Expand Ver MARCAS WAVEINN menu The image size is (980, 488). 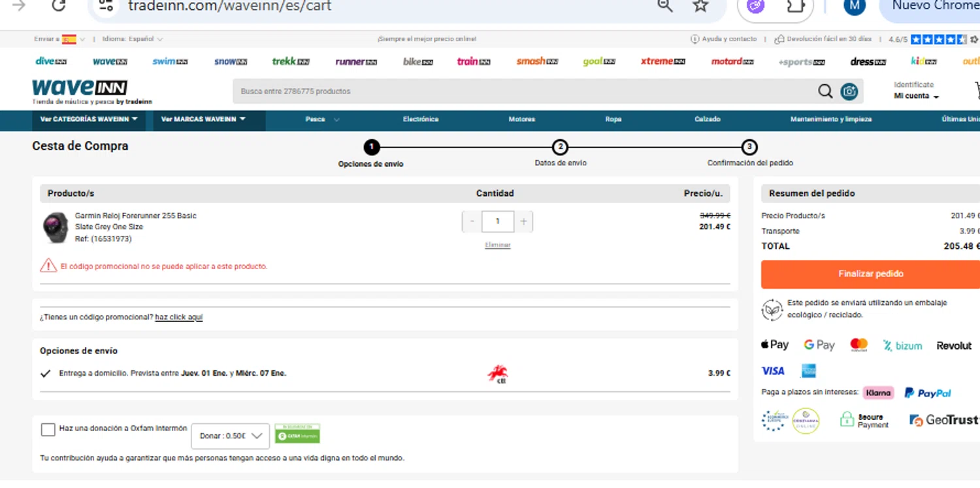point(209,120)
